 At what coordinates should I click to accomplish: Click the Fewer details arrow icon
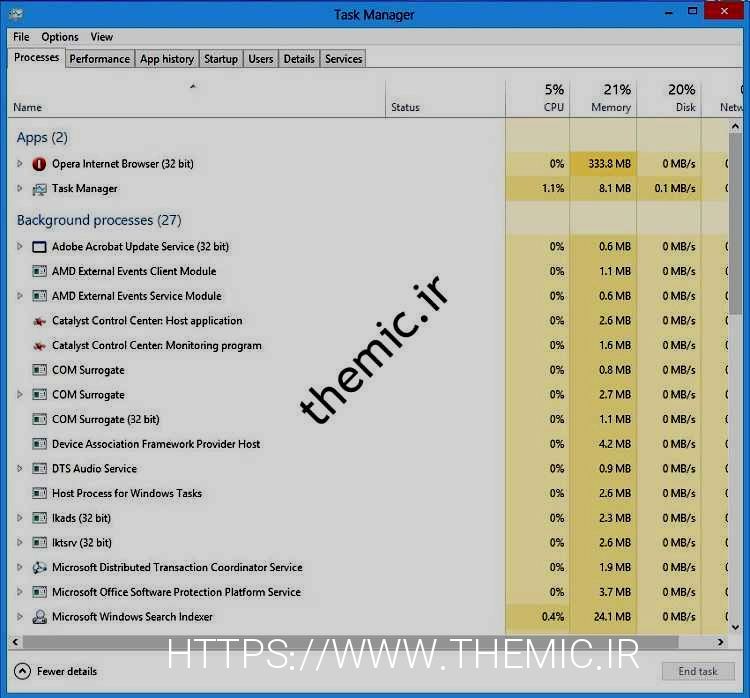click(x=22, y=671)
